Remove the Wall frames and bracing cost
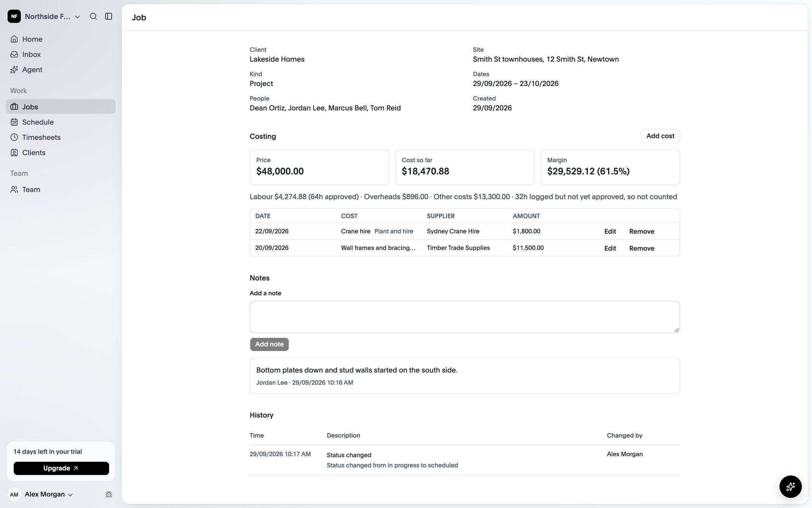The height and width of the screenshot is (508, 812). tap(641, 248)
